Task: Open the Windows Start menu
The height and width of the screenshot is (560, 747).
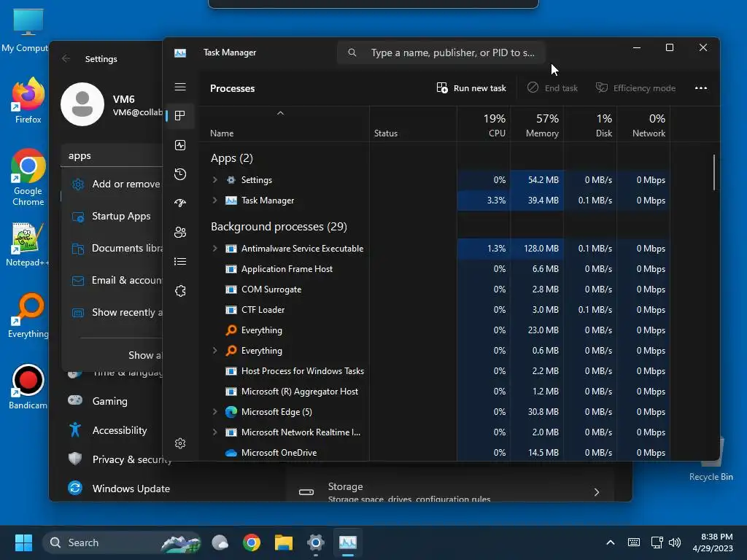Action: 23,542
